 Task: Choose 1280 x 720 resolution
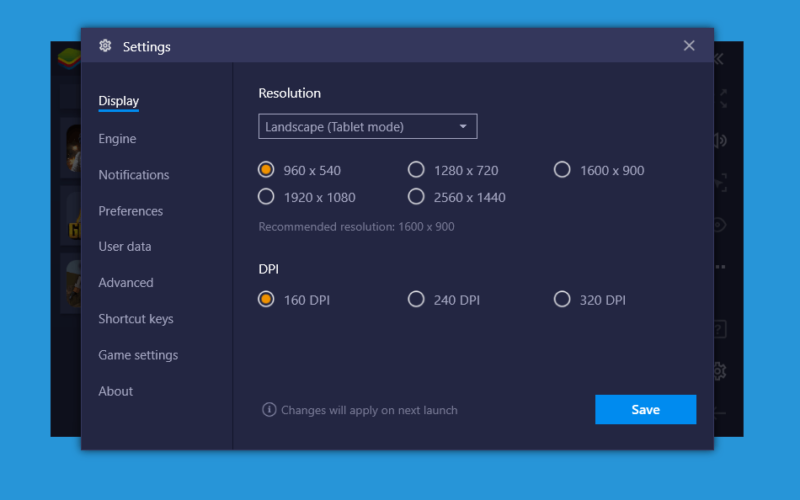click(x=416, y=169)
